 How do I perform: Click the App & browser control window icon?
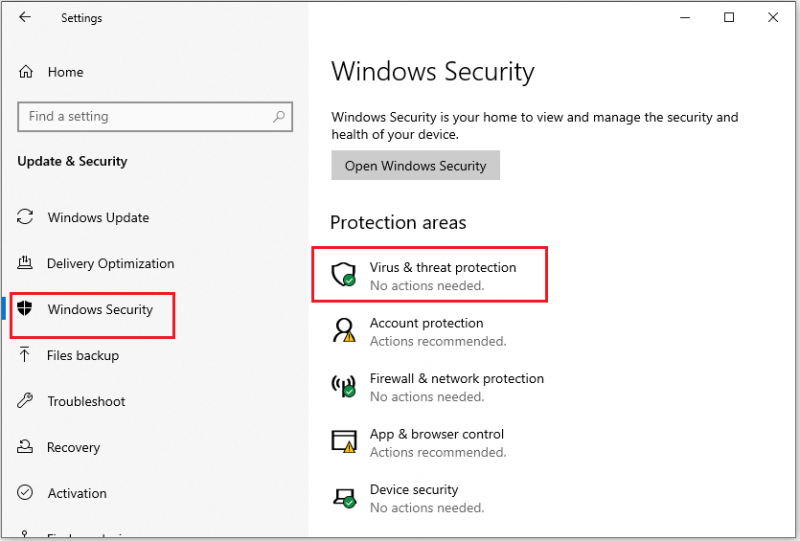[344, 441]
